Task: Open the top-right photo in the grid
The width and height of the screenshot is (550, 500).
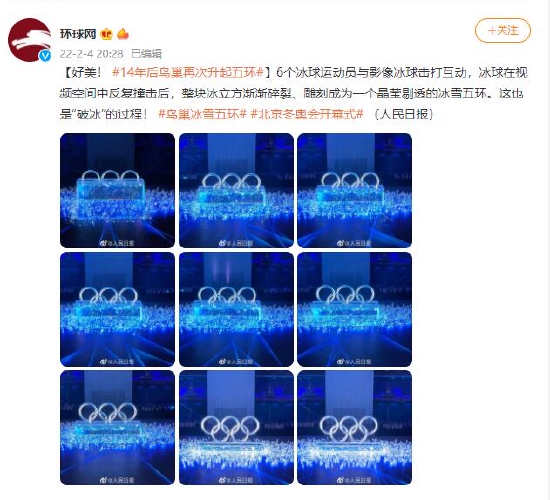Action: tap(355, 190)
